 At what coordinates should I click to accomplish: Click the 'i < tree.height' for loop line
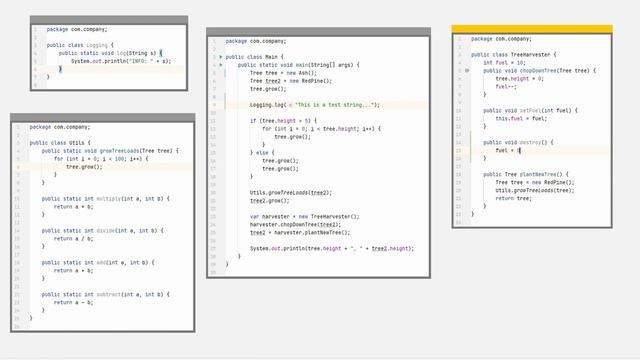[321, 129]
